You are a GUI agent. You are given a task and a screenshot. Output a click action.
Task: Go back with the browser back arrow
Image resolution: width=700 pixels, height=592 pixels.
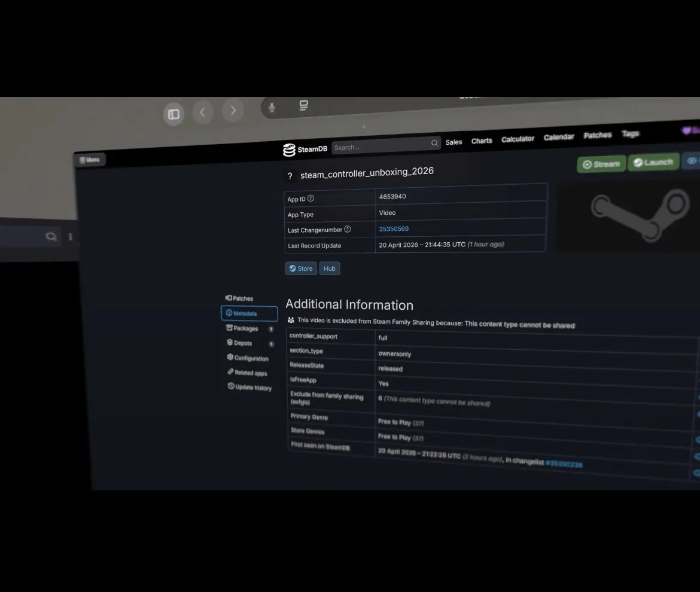click(x=203, y=112)
